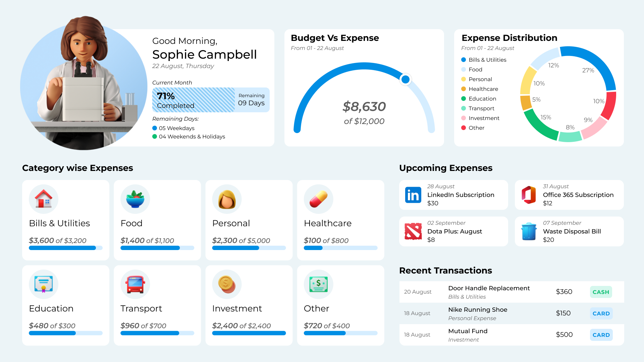
Task: Click the Bills & Utilities house icon
Action: (44, 199)
